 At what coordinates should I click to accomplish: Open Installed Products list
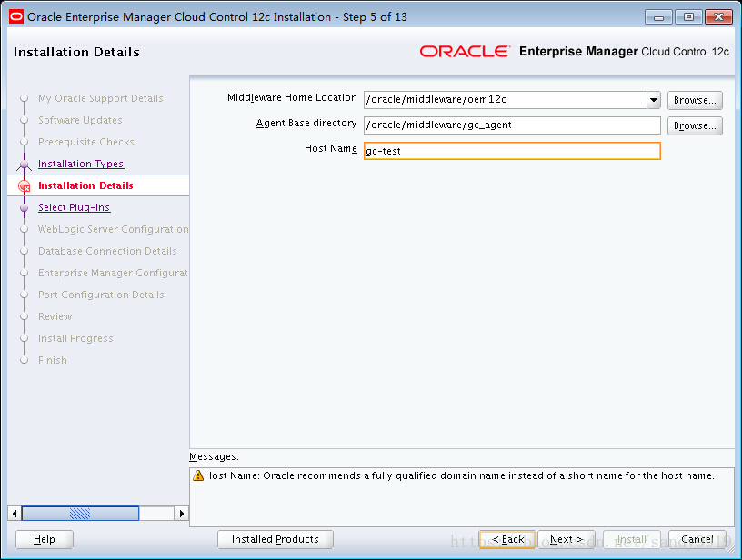point(276,539)
